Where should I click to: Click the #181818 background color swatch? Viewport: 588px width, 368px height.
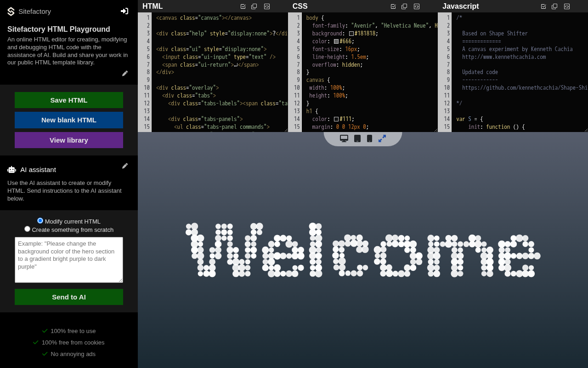click(x=351, y=34)
